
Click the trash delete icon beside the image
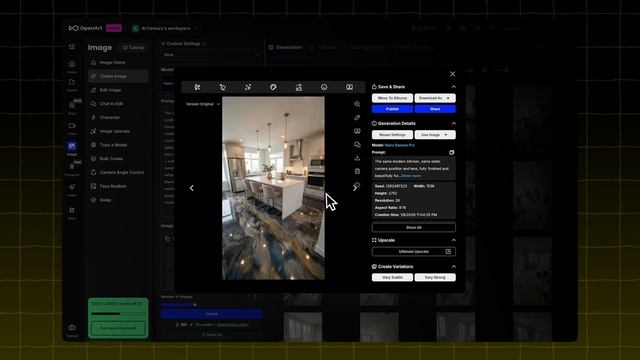pyautogui.click(x=357, y=171)
